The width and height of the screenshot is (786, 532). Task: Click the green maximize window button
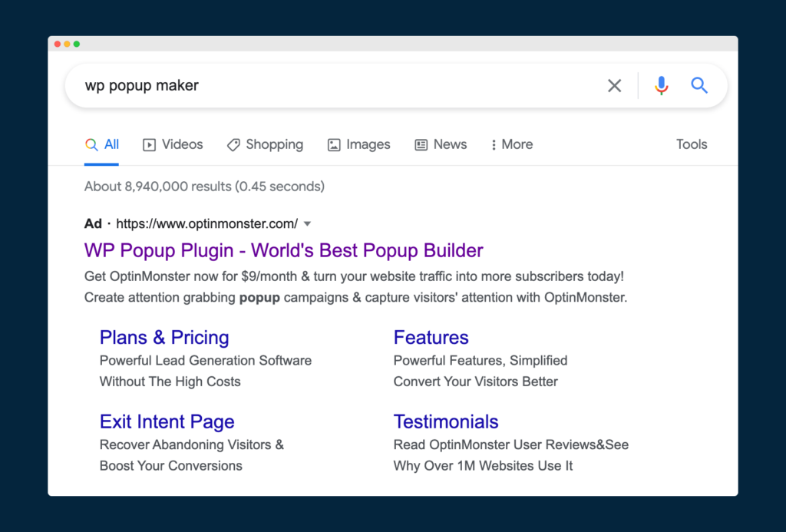tap(77, 44)
